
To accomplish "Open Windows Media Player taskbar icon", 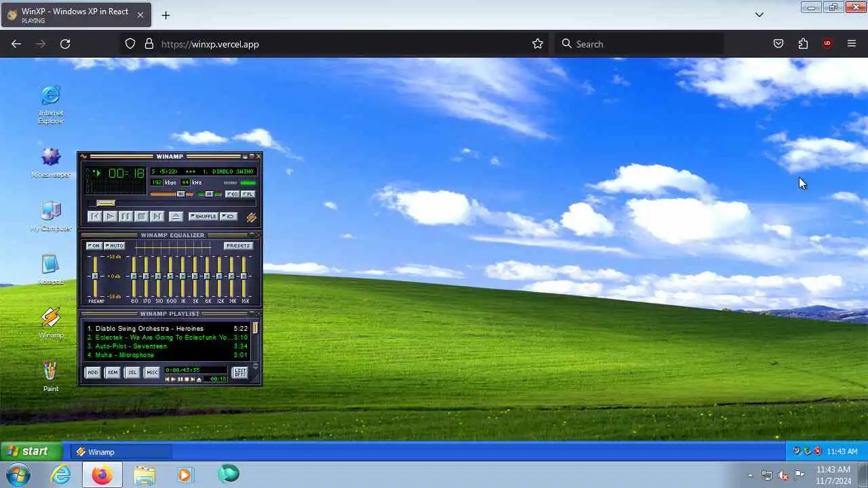I will click(x=184, y=474).
